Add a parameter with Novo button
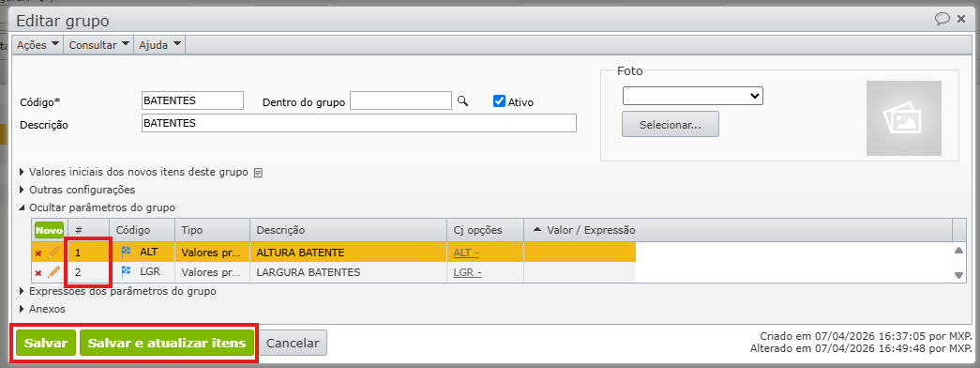The height and width of the screenshot is (368, 980). pyautogui.click(x=49, y=230)
